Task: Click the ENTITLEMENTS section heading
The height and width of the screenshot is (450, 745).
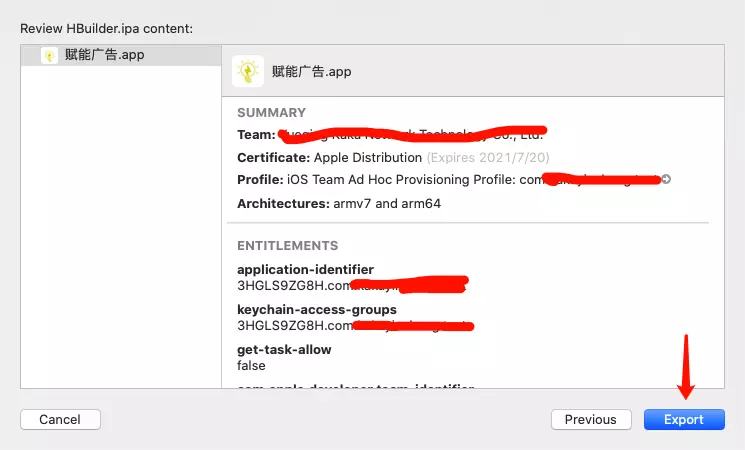Action: click(x=287, y=246)
